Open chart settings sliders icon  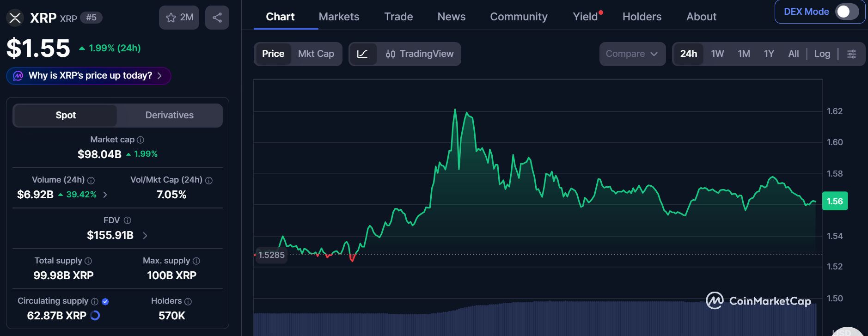coord(852,54)
